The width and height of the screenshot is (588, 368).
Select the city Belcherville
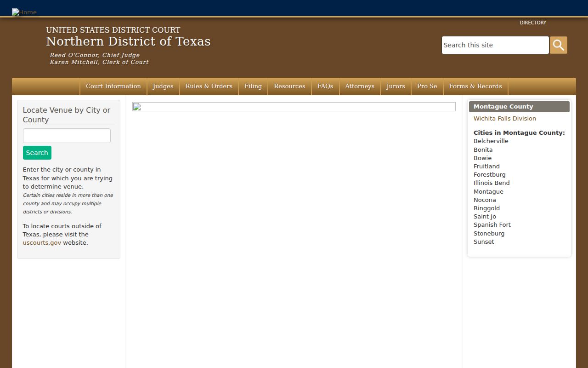coord(491,141)
